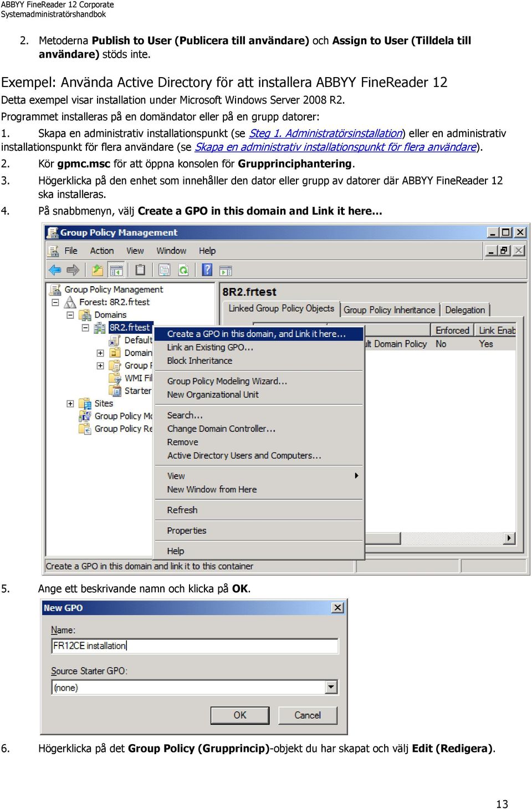Click the Group Policy Objects folder icon

[115, 365]
